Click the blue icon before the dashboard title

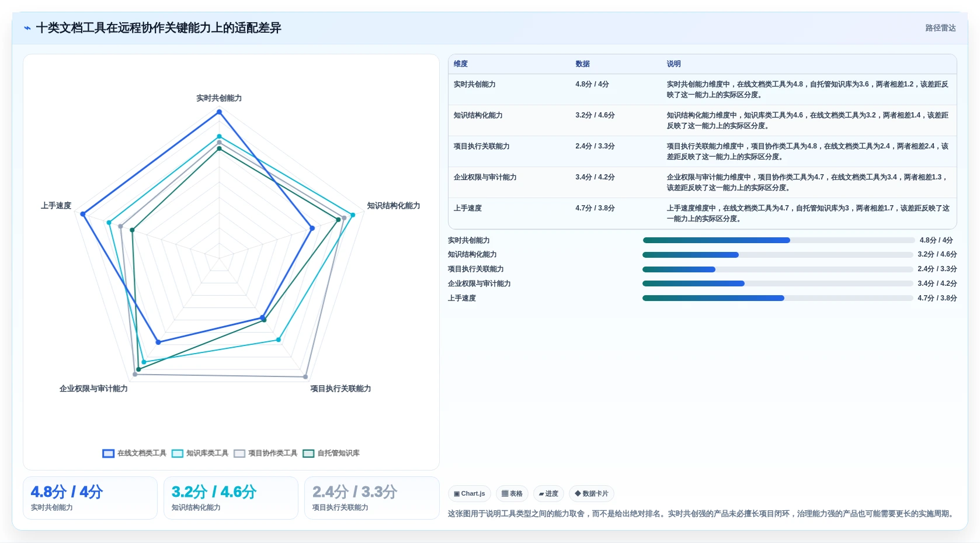pyautogui.click(x=27, y=28)
